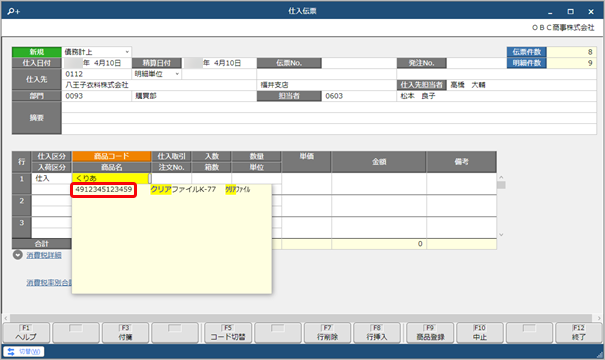Click 八王子衣料株式会社 supplier name
The image size is (605, 360).
(x=97, y=85)
